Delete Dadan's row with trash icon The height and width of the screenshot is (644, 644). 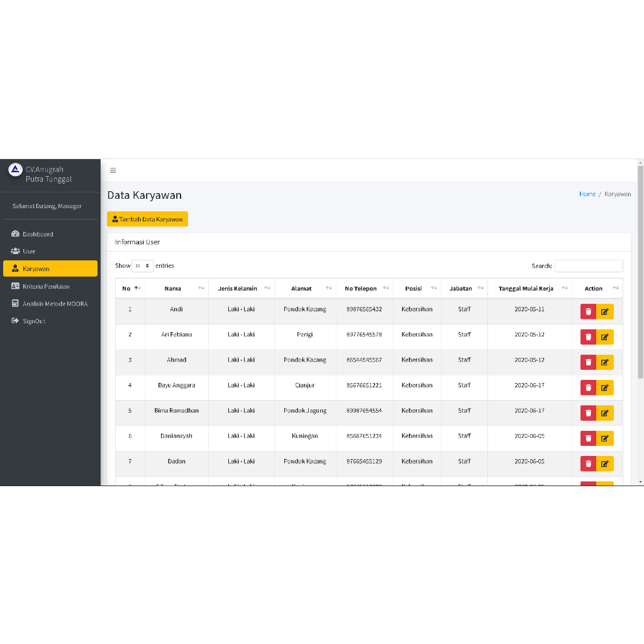pos(588,464)
